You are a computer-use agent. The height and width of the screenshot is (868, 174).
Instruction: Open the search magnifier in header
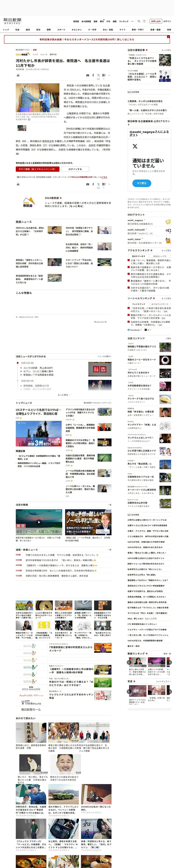coord(139,21)
